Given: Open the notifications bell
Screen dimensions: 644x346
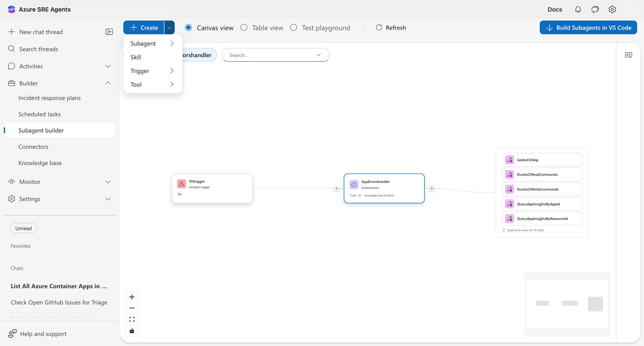Looking at the screenshot, I should click(x=577, y=9).
